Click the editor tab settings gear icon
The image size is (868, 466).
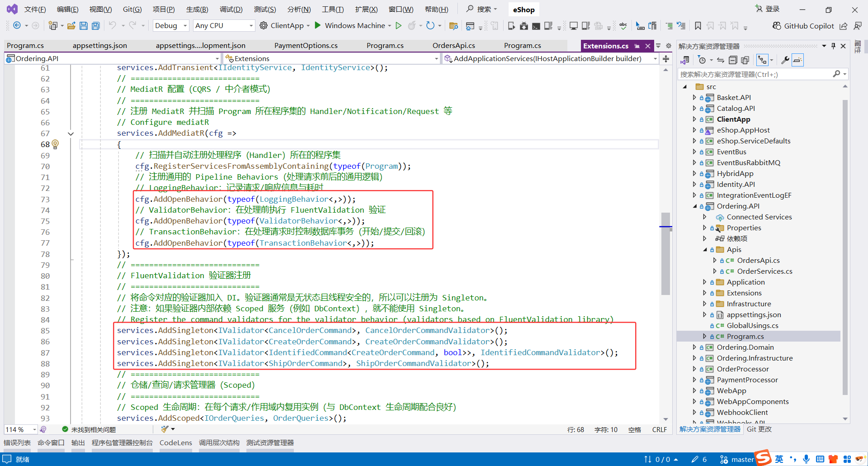point(669,46)
